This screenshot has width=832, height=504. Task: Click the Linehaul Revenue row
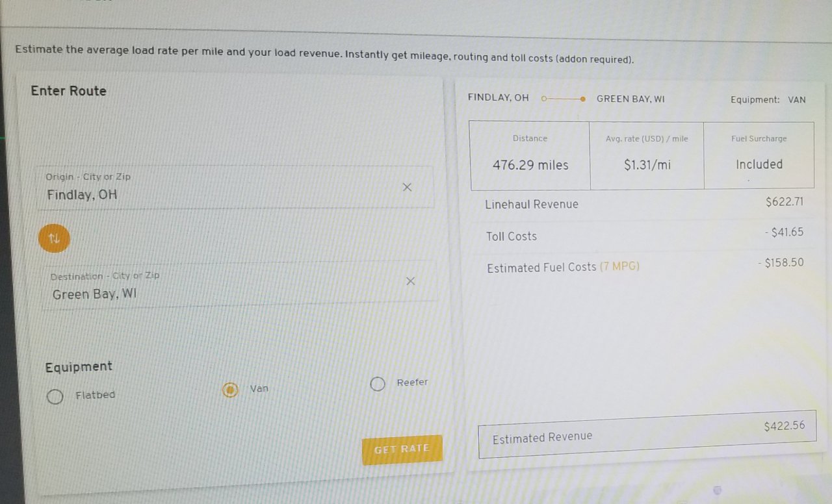[x=643, y=203]
